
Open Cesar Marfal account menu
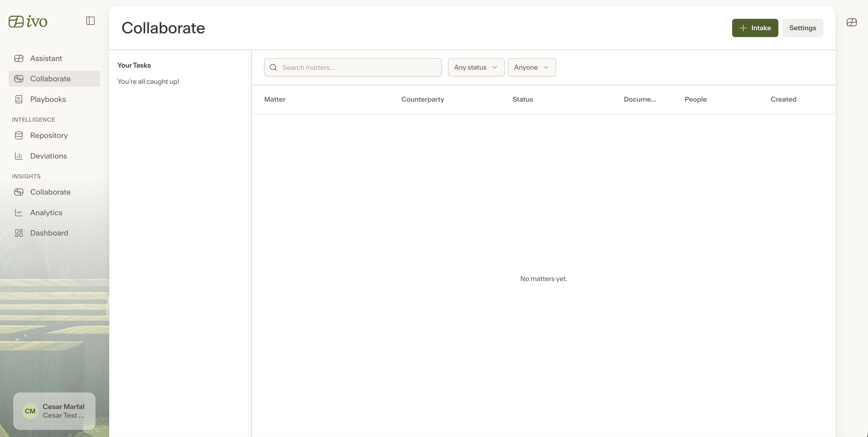(54, 411)
